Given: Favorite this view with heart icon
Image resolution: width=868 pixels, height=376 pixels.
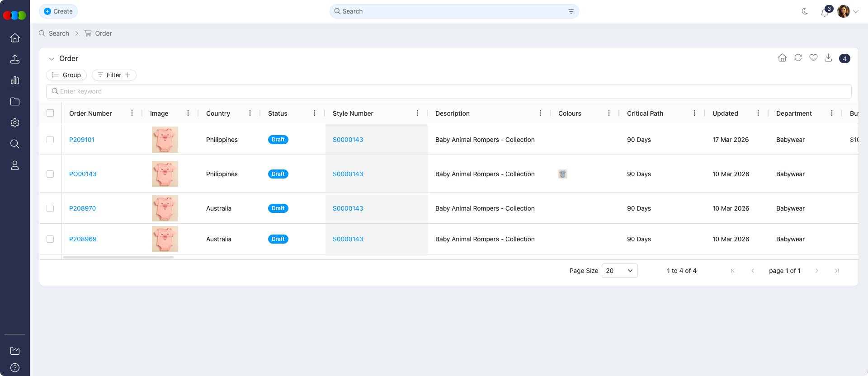Looking at the screenshot, I should click(813, 58).
